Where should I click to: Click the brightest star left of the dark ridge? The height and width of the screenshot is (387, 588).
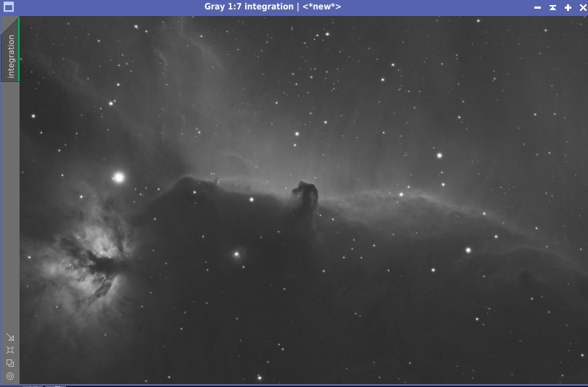119,178
